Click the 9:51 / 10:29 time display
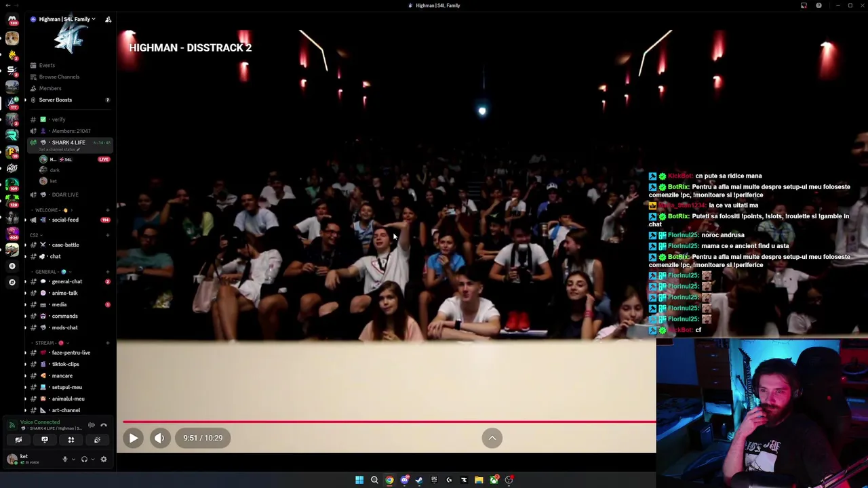The width and height of the screenshot is (868, 488). click(x=203, y=438)
